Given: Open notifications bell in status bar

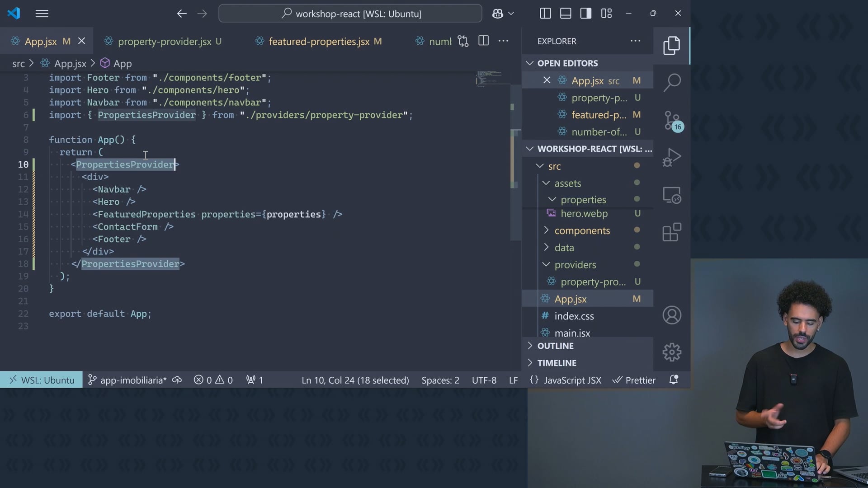Looking at the screenshot, I should tap(674, 380).
